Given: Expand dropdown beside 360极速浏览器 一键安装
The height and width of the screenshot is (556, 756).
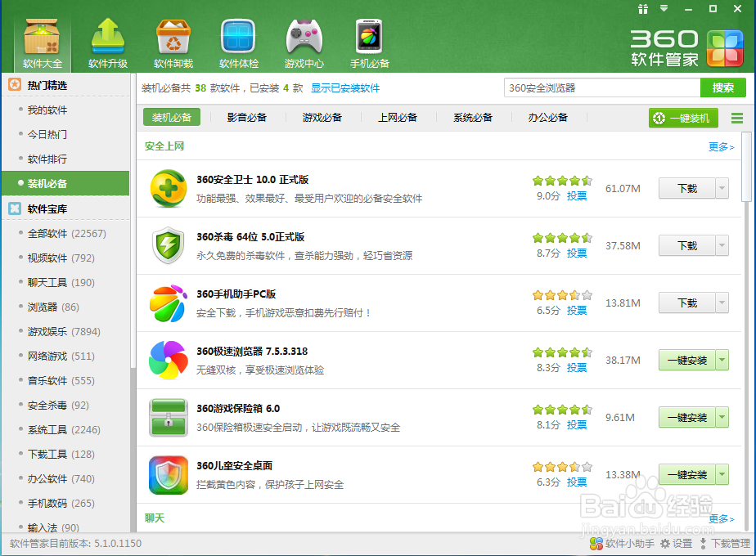Looking at the screenshot, I should click(x=722, y=361).
